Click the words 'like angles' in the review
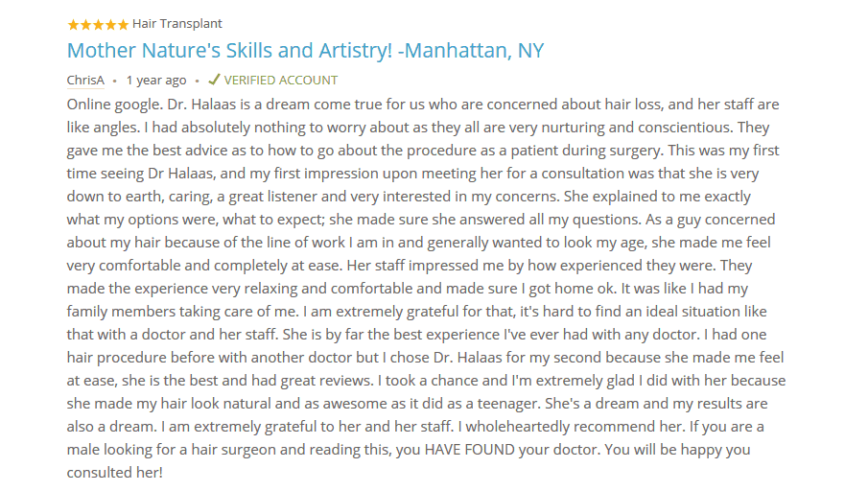Image resolution: width=868 pixels, height=491 pixels. point(104,128)
